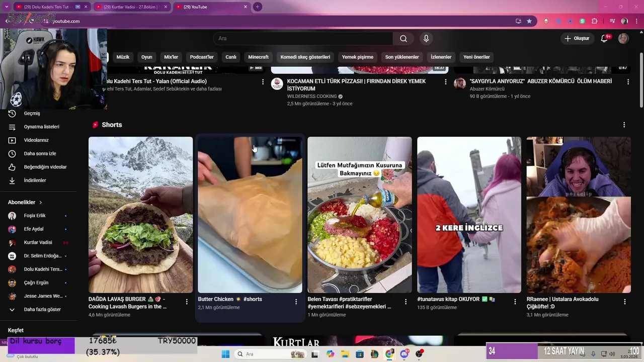644x362 pixels.
Task: Open the YouTube account avatar menu
Action: [623, 39]
